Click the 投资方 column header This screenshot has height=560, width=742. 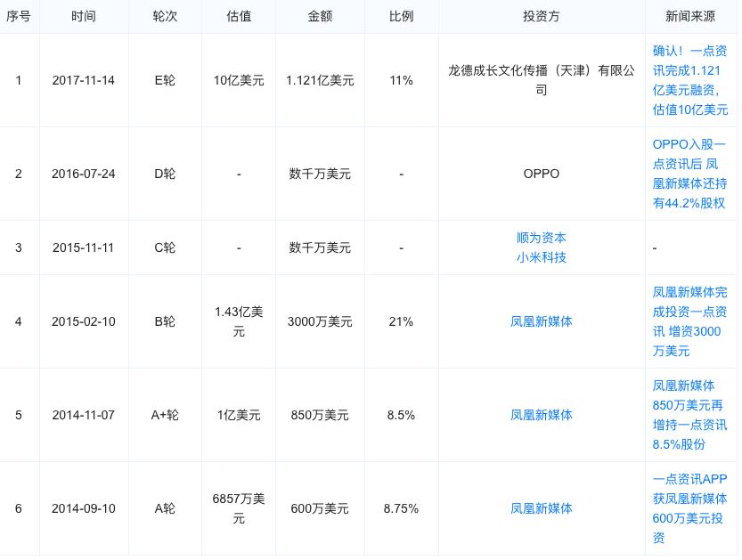(541, 17)
